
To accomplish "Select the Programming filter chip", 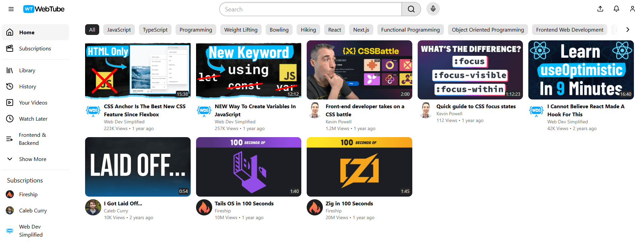I will [196, 30].
